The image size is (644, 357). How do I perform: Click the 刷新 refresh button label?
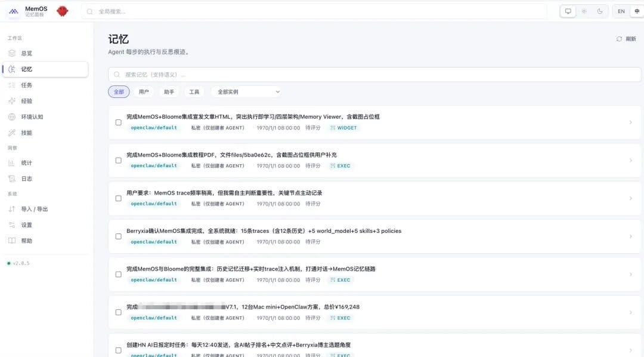[x=631, y=39]
